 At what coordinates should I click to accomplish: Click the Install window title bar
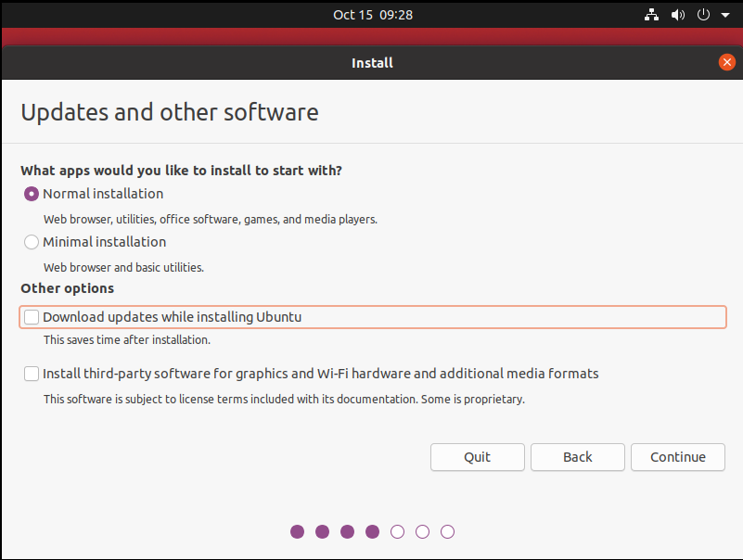(372, 62)
